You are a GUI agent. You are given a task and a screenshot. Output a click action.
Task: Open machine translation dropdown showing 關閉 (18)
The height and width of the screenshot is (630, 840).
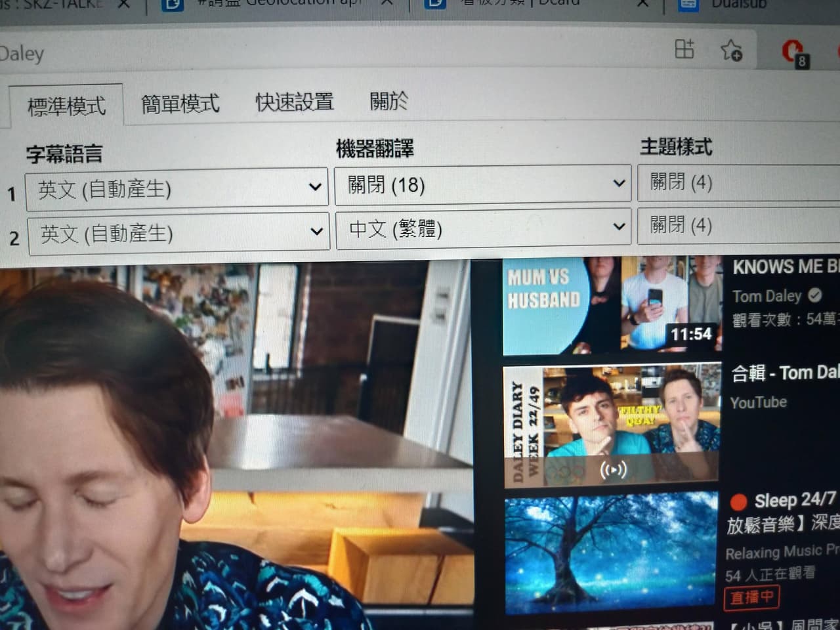tap(482, 184)
